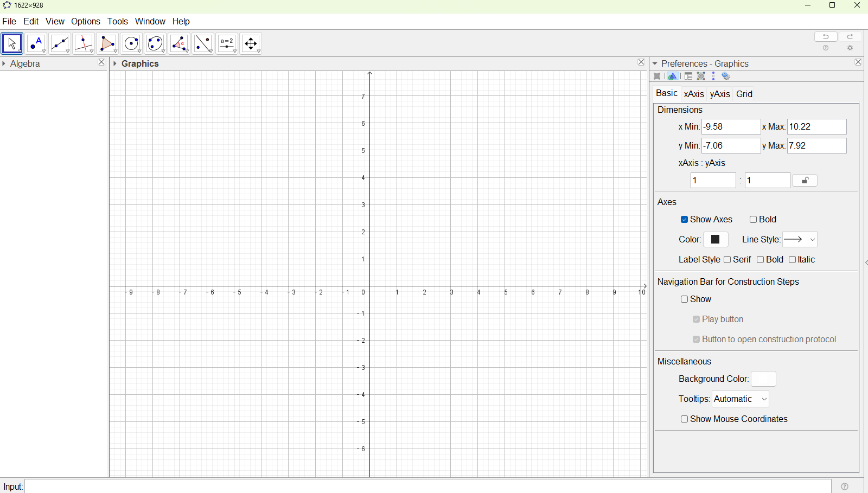The height and width of the screenshot is (493, 868).
Task: Click the x Max field
Action: (817, 127)
